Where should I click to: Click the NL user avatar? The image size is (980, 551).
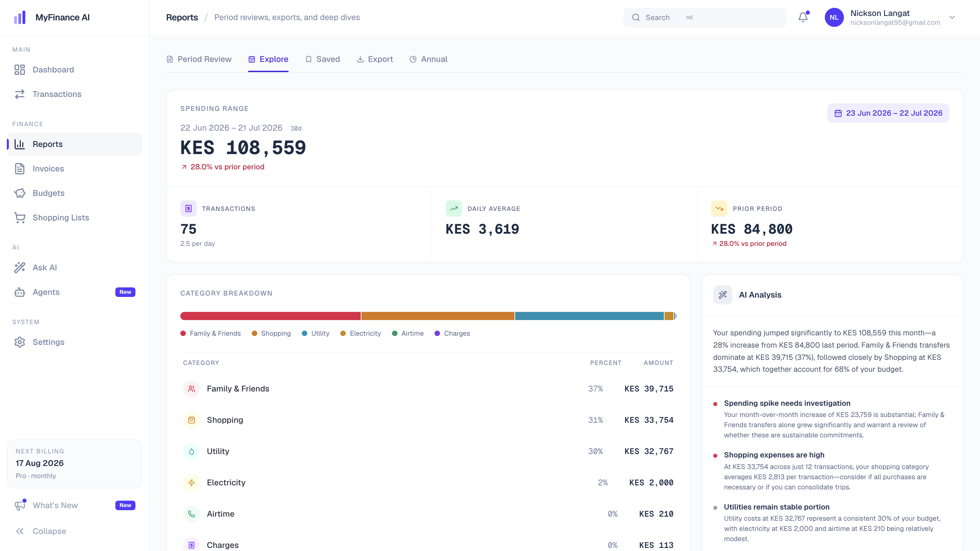(x=834, y=17)
